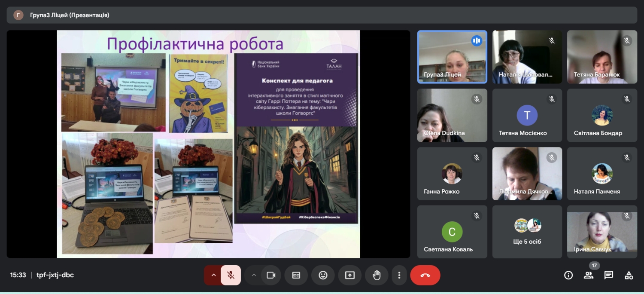
Task: Click 'Група3 Ліцей (Презентація)' header title
Action: coord(70,15)
